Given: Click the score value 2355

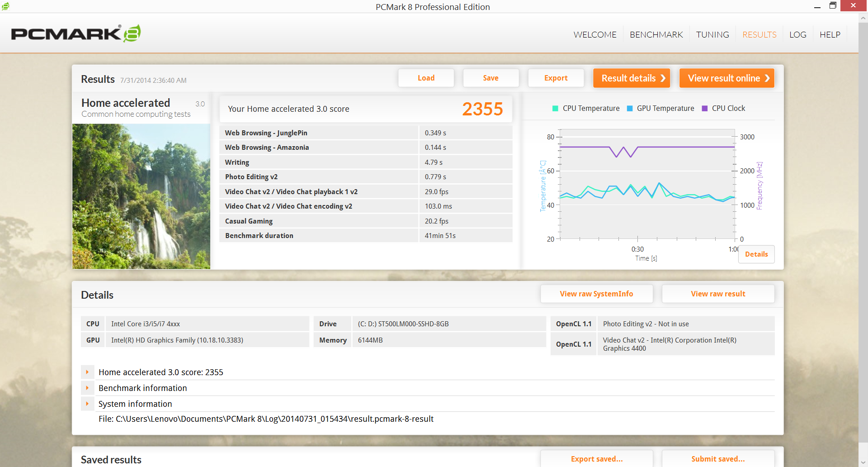Looking at the screenshot, I should pos(482,109).
